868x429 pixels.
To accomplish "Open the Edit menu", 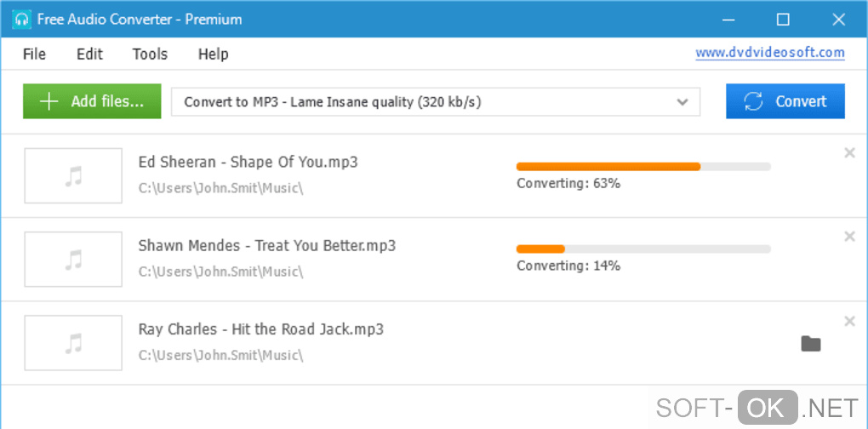I will pos(89,54).
